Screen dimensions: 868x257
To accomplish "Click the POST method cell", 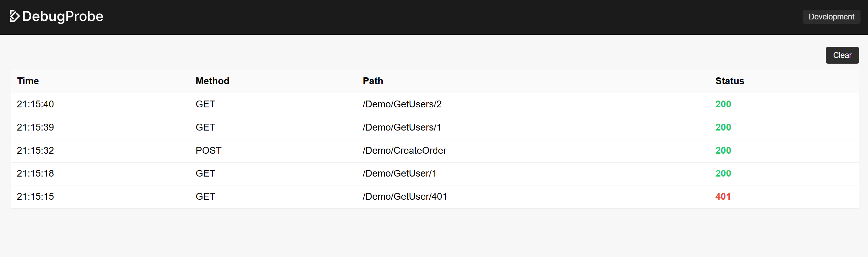I will click(x=208, y=151).
